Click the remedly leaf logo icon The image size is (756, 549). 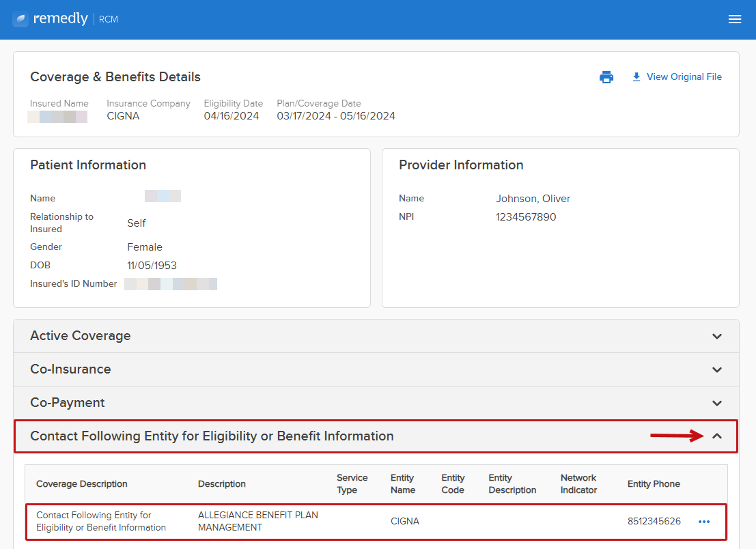20,19
